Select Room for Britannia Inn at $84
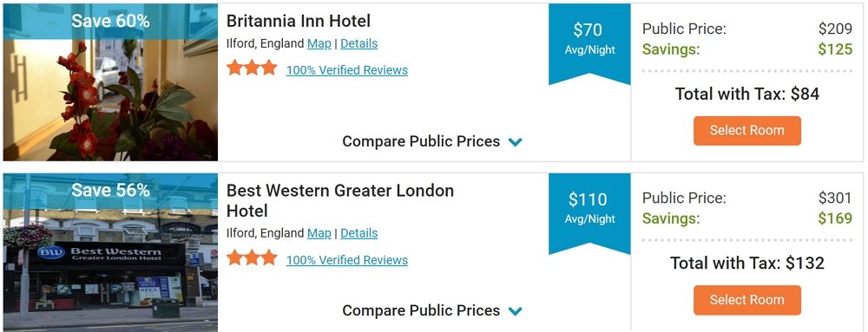 pyautogui.click(x=746, y=131)
